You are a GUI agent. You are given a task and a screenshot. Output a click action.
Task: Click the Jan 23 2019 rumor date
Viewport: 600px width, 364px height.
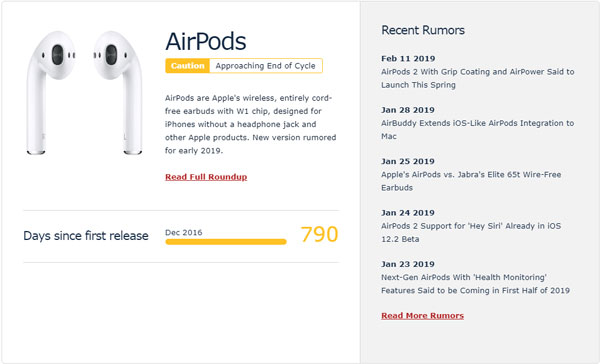coord(408,264)
